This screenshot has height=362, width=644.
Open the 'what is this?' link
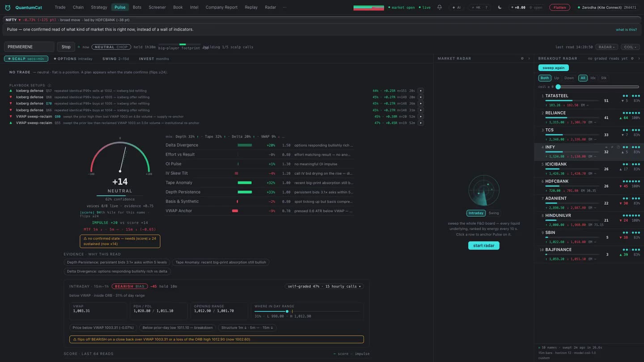click(626, 29)
